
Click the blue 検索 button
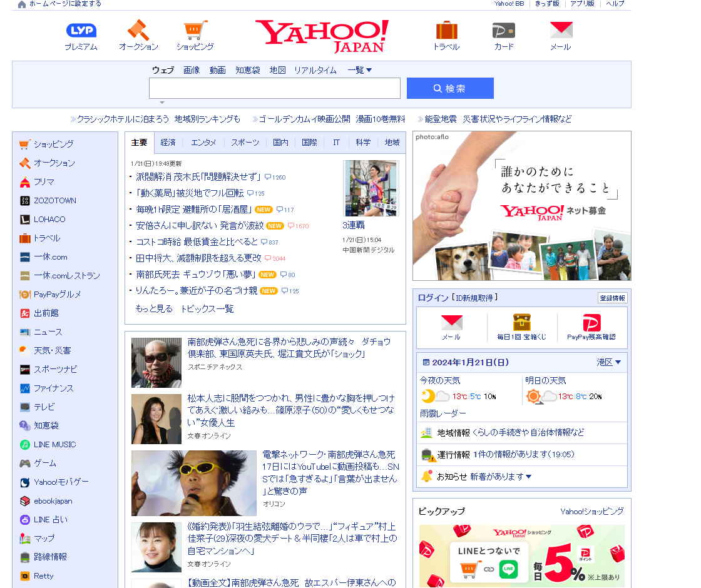click(450, 88)
